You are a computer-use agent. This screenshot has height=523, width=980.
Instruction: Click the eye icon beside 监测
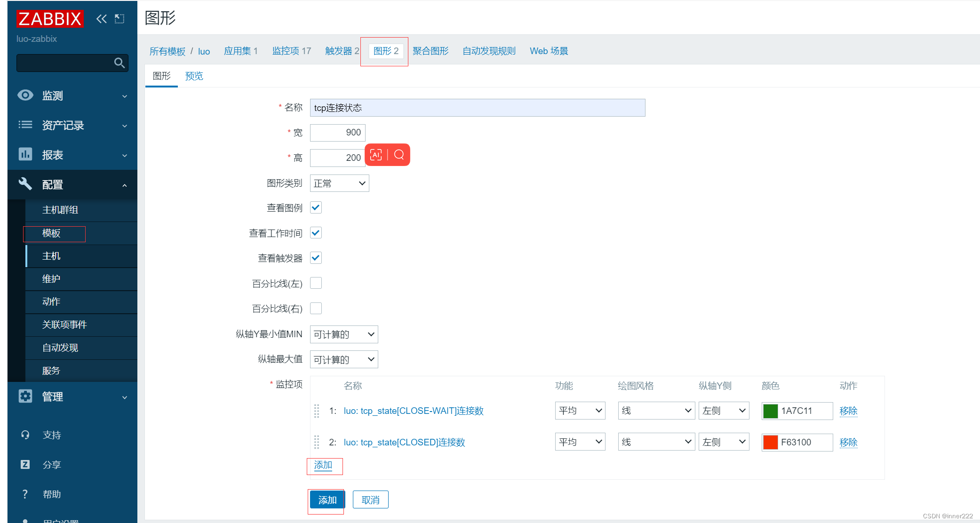[x=25, y=95]
